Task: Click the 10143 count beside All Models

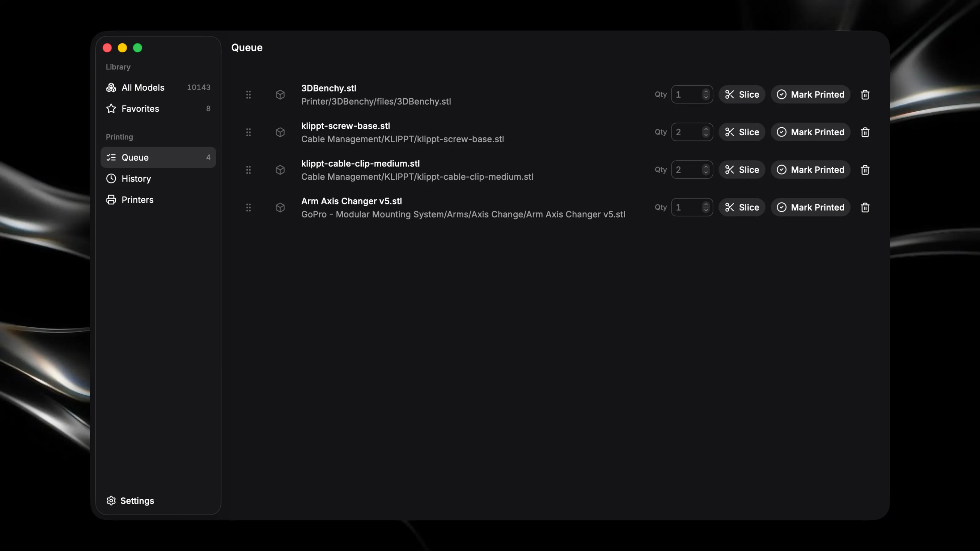Action: click(x=198, y=88)
